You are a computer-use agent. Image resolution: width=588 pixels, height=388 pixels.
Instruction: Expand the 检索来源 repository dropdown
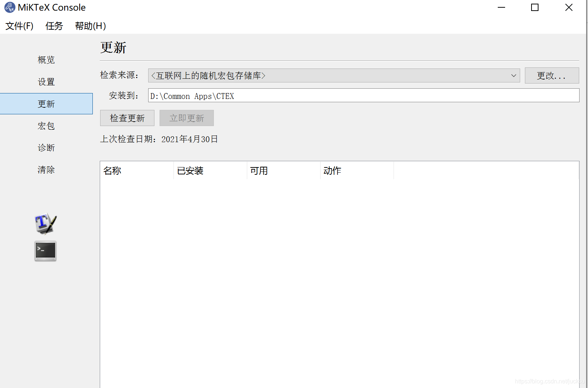pos(334,75)
